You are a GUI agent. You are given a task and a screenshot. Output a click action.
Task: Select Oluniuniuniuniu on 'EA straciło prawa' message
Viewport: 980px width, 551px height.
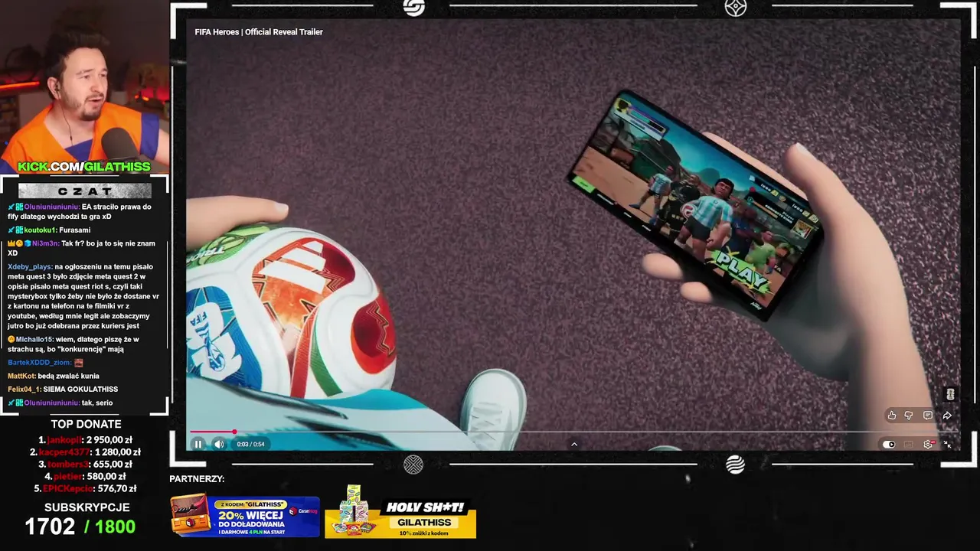(51, 207)
